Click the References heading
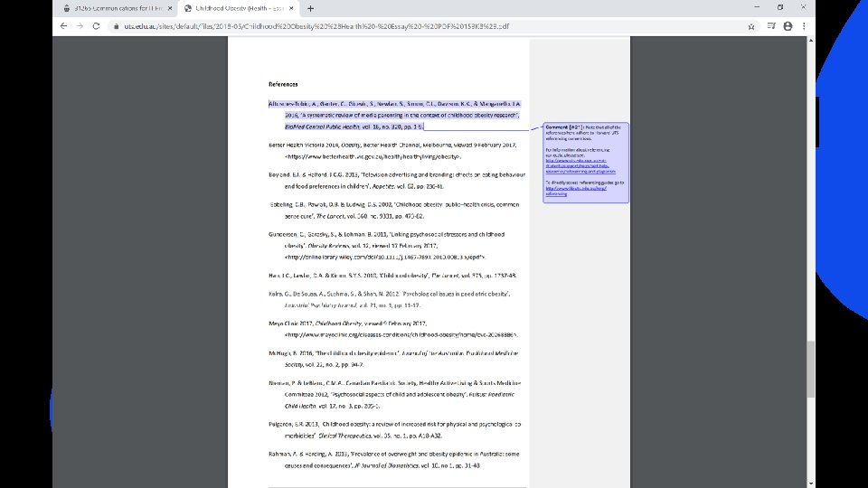 (283, 84)
